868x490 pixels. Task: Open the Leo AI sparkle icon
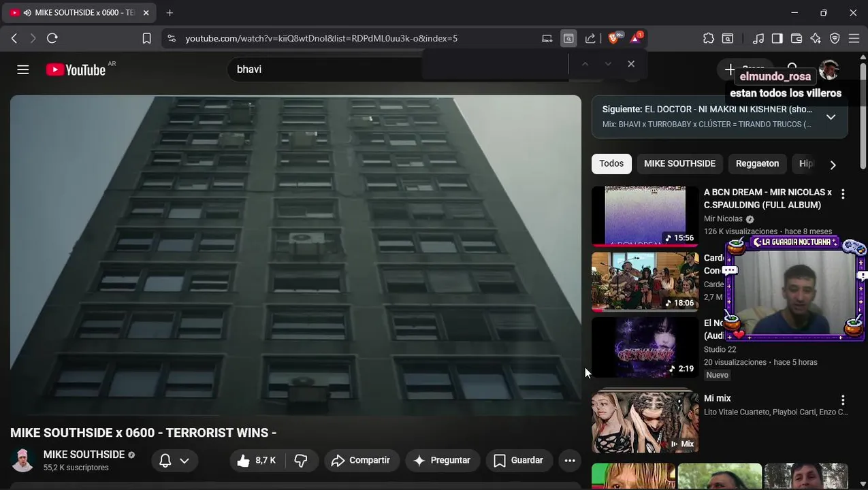click(x=816, y=39)
